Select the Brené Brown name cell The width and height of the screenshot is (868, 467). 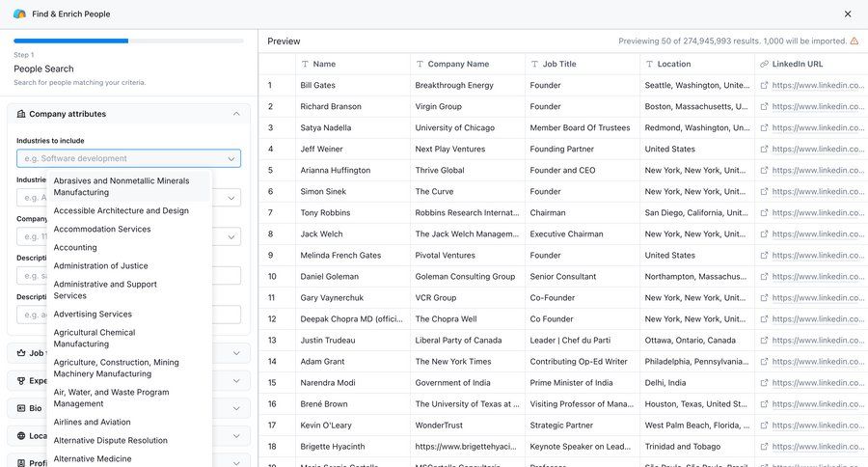(x=353, y=404)
